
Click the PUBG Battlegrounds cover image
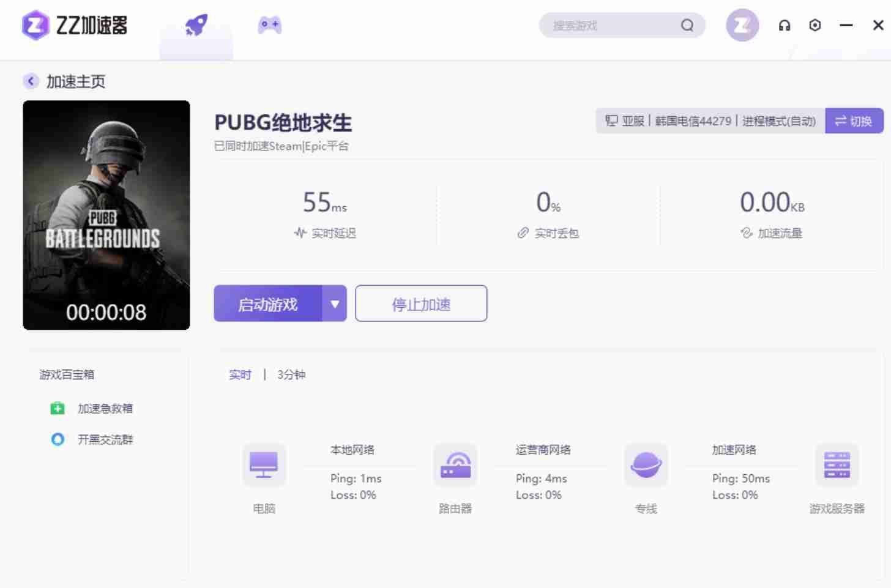pos(106,215)
